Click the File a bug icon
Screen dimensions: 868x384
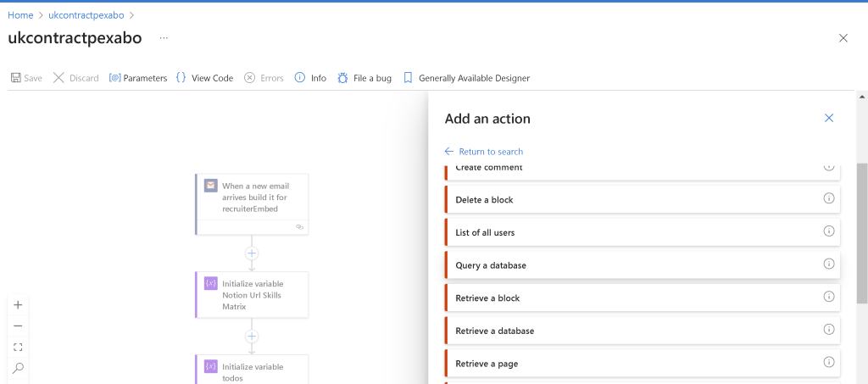point(342,78)
